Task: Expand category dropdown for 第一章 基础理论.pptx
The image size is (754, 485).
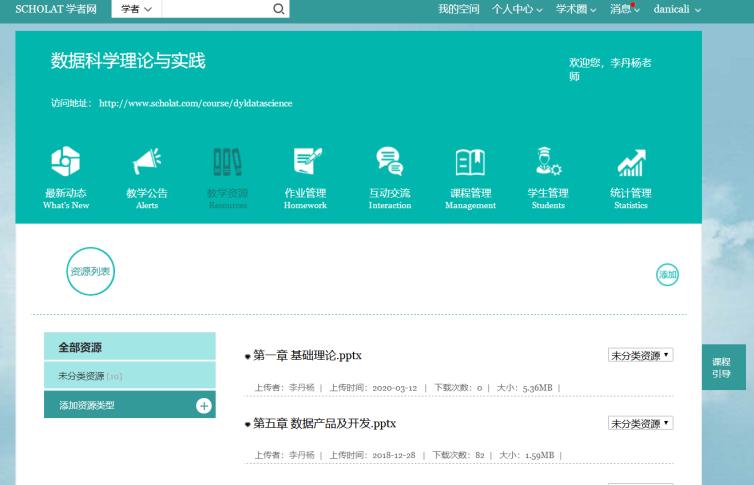Action: [640, 355]
